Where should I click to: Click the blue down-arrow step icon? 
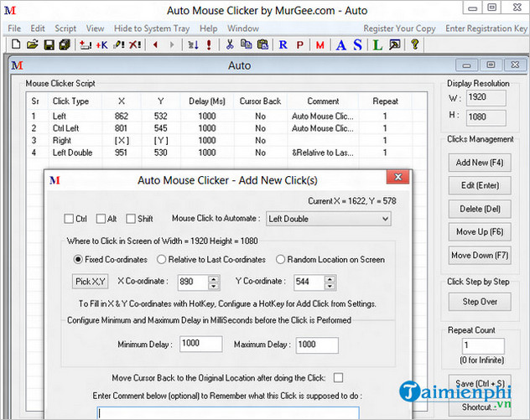coord(193,44)
